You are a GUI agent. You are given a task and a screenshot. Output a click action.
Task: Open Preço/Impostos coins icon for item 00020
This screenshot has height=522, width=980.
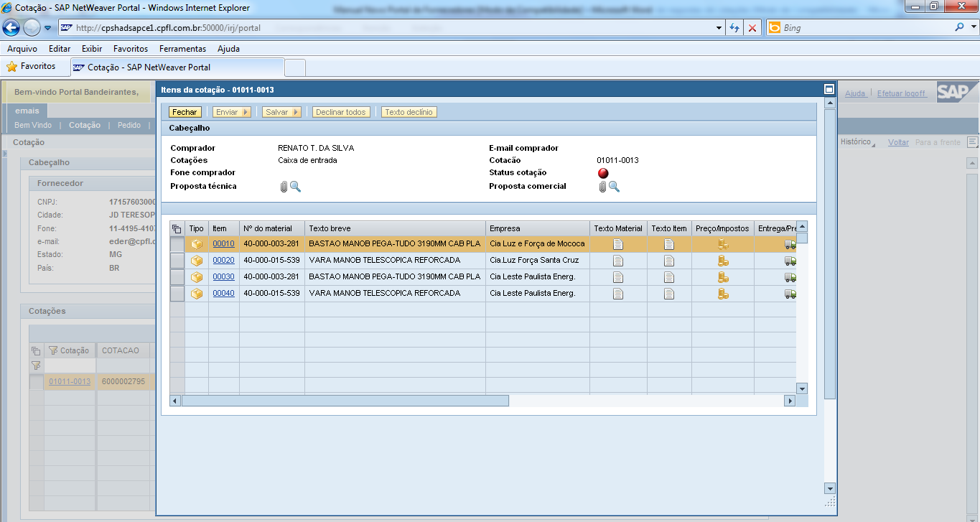[x=723, y=261]
